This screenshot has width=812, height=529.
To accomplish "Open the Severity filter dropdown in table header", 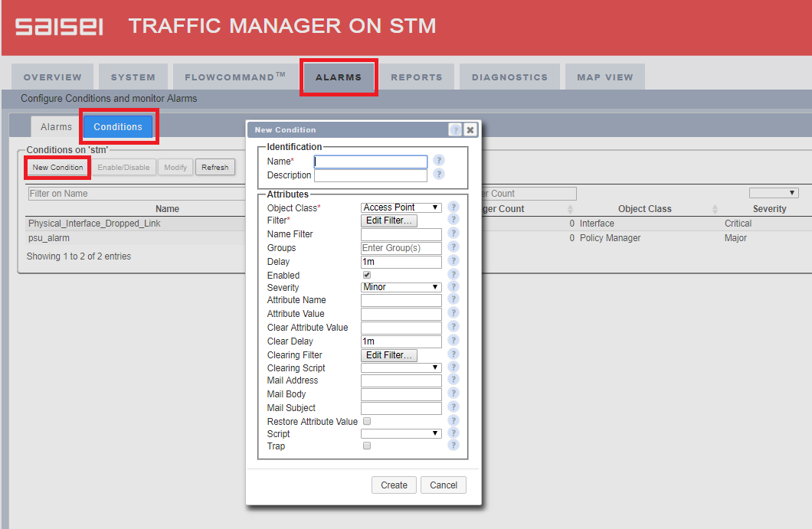I will point(774,193).
